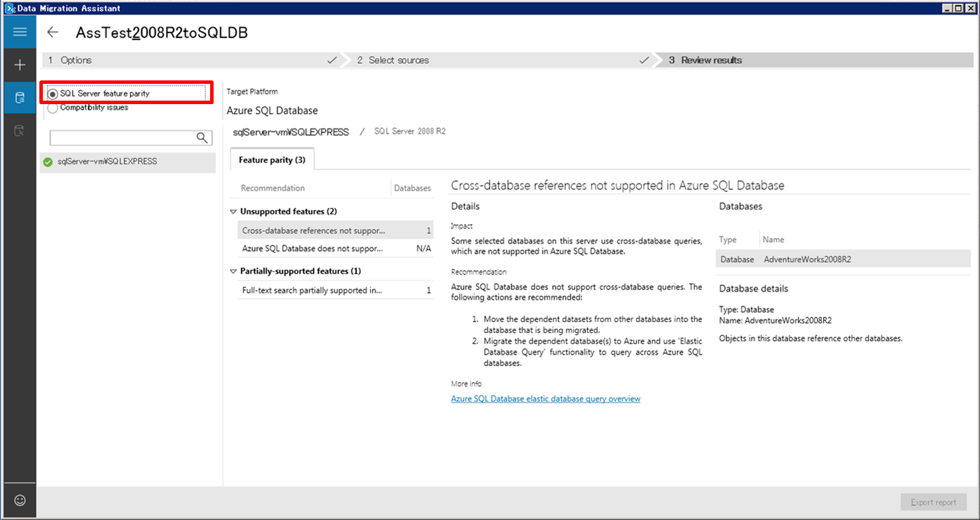
Task: Click the Azure SQL Database target platform text
Action: 272,110
